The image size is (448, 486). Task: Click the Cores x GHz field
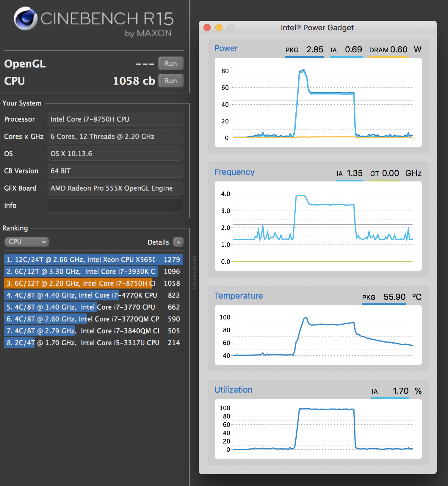115,136
